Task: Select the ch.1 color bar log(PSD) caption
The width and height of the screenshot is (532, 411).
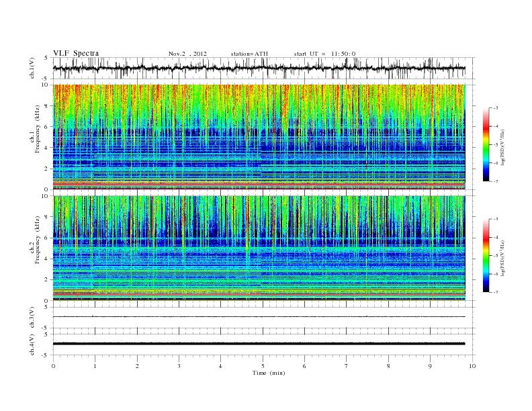Action: click(x=503, y=147)
